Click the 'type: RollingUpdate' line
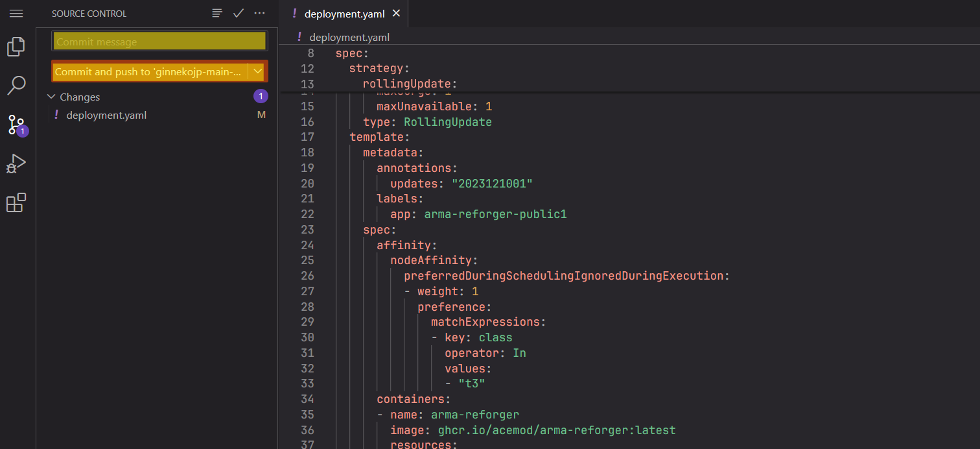Image resolution: width=980 pixels, height=449 pixels. pos(428,121)
